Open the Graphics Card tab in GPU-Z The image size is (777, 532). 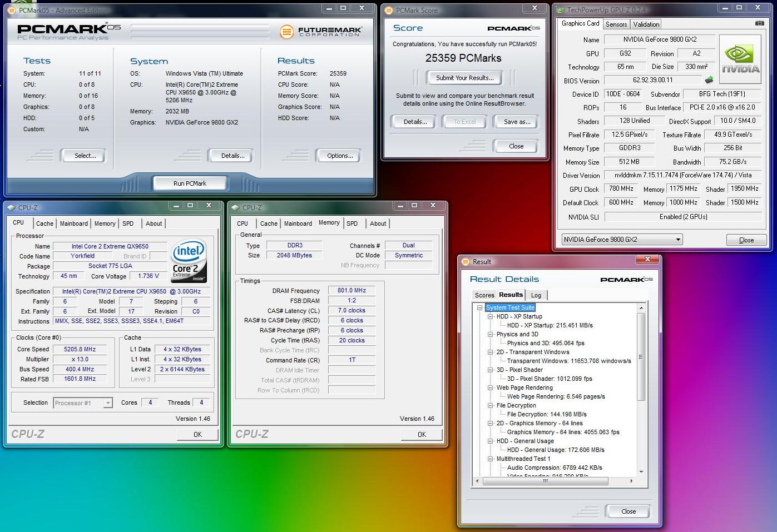580,23
